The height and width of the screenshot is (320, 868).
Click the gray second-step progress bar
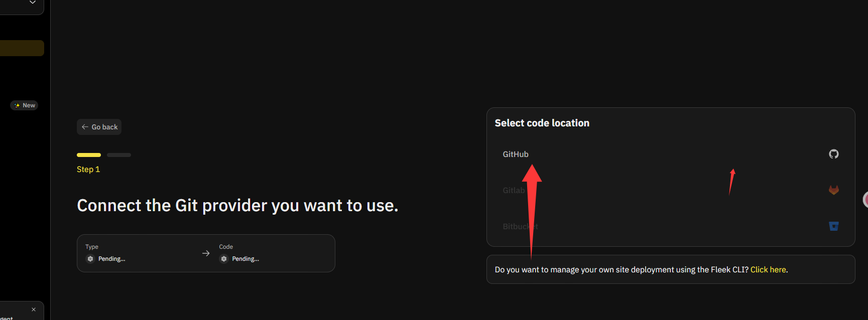[x=119, y=155]
